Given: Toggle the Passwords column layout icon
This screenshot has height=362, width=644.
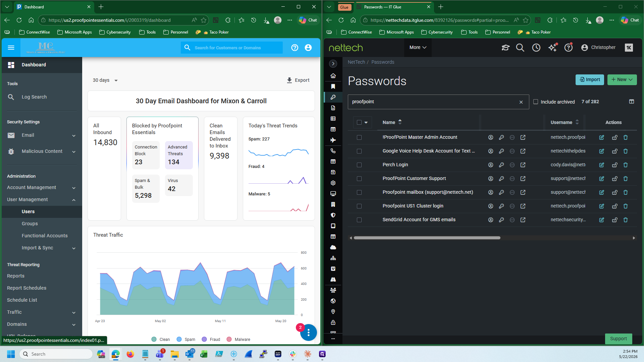Looking at the screenshot, I should 632,102.
